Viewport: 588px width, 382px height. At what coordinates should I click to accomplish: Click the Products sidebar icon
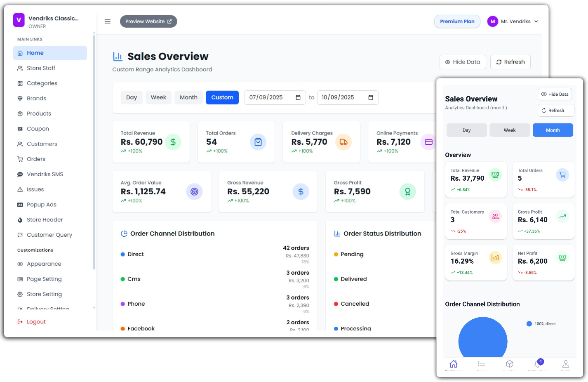click(19, 113)
